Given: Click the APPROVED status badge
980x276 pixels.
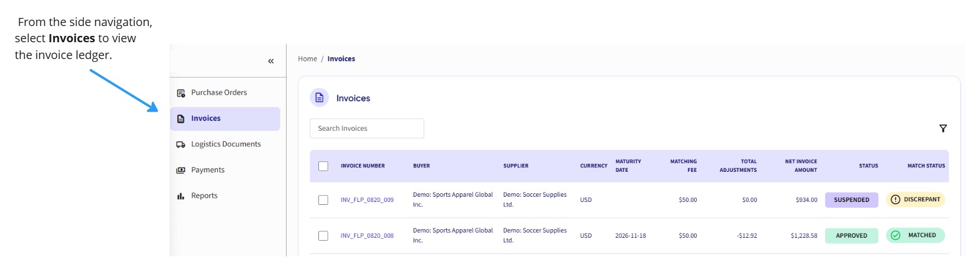Looking at the screenshot, I should pos(852,235).
